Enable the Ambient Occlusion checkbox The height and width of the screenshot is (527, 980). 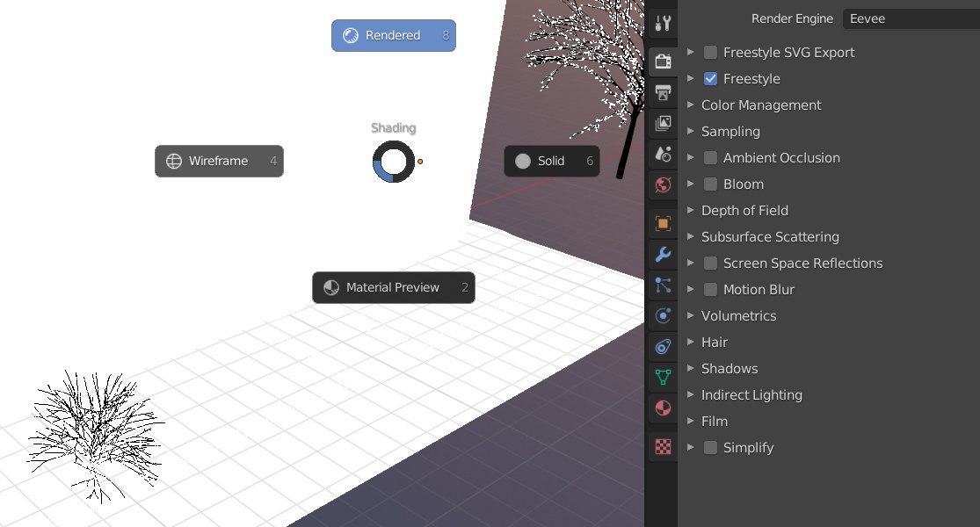pyautogui.click(x=711, y=158)
